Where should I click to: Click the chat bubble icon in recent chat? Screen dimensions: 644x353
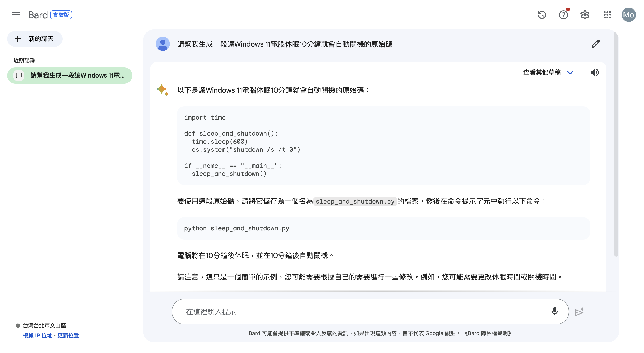19,76
